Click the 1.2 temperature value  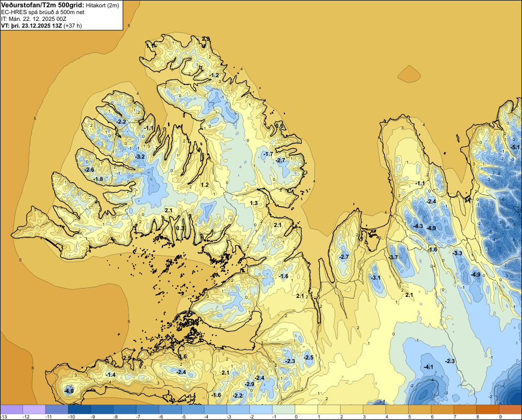coord(205,185)
